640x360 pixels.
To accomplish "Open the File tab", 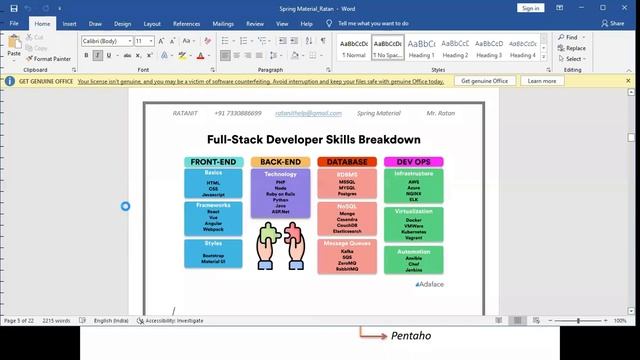I will coord(14,24).
